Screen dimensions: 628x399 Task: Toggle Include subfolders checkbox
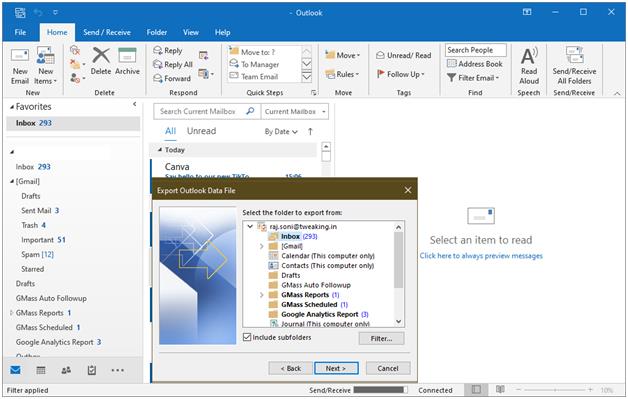(247, 337)
